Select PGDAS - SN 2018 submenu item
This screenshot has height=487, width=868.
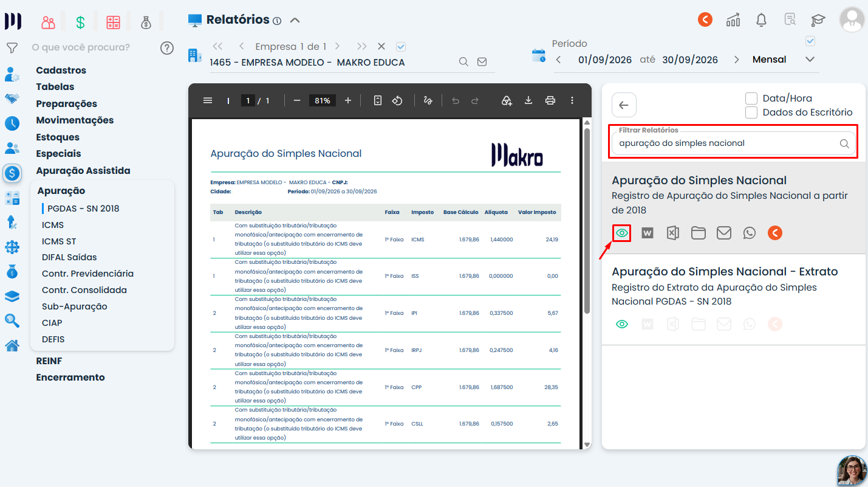(83, 209)
